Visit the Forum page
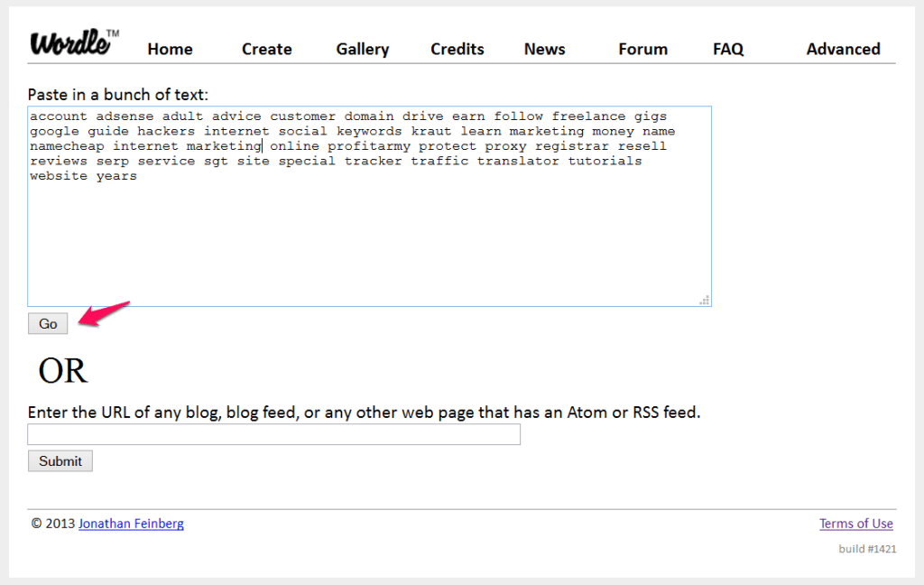The image size is (924, 585). (642, 49)
